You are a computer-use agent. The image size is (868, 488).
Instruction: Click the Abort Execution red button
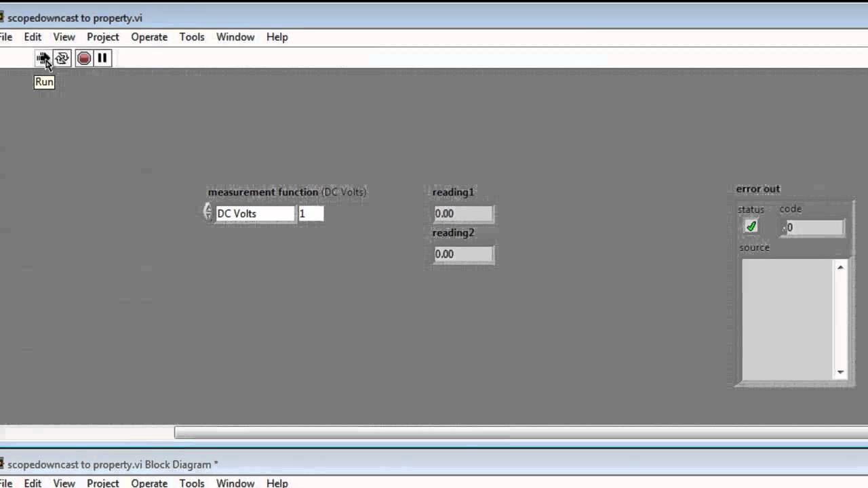[84, 58]
